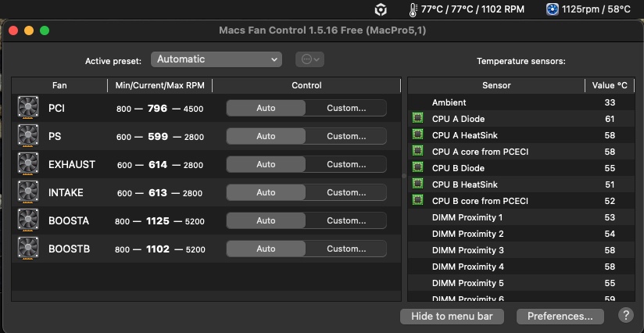Click the green zoom window button

[x=45, y=30]
